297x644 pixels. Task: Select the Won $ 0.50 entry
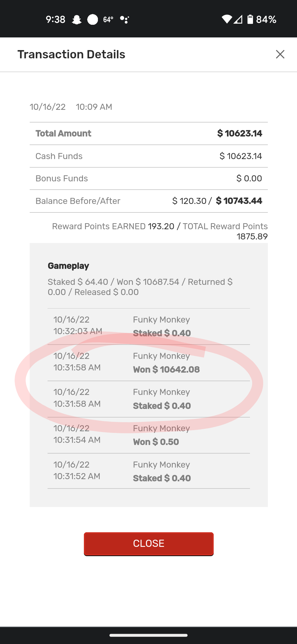(x=156, y=442)
